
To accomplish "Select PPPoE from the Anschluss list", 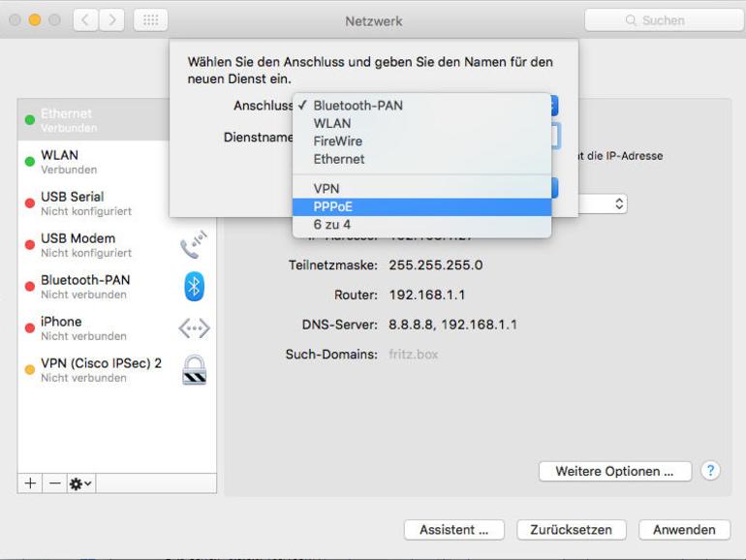I will (x=421, y=207).
